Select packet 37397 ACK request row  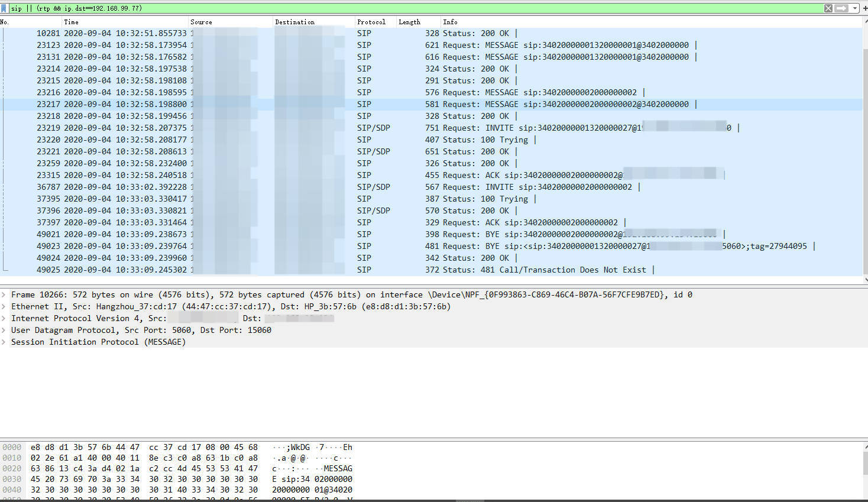point(431,222)
